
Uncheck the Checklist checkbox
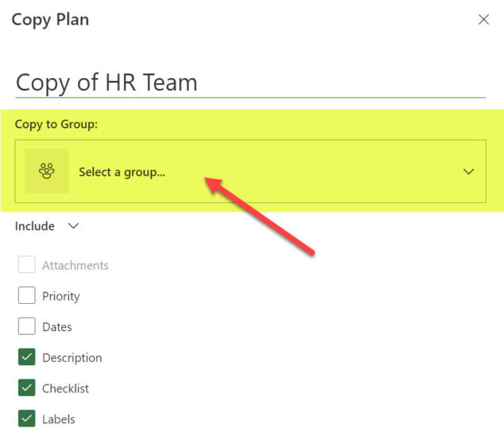click(x=27, y=388)
